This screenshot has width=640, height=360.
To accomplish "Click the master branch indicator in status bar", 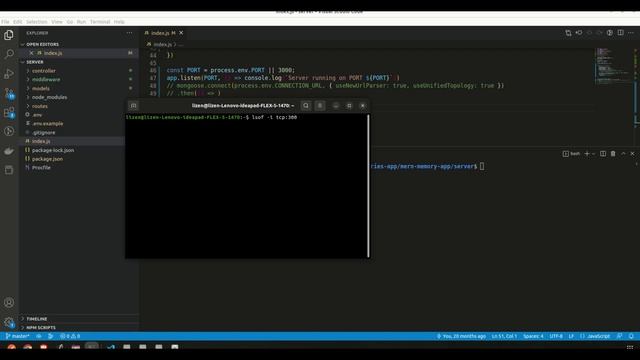I will (18, 336).
